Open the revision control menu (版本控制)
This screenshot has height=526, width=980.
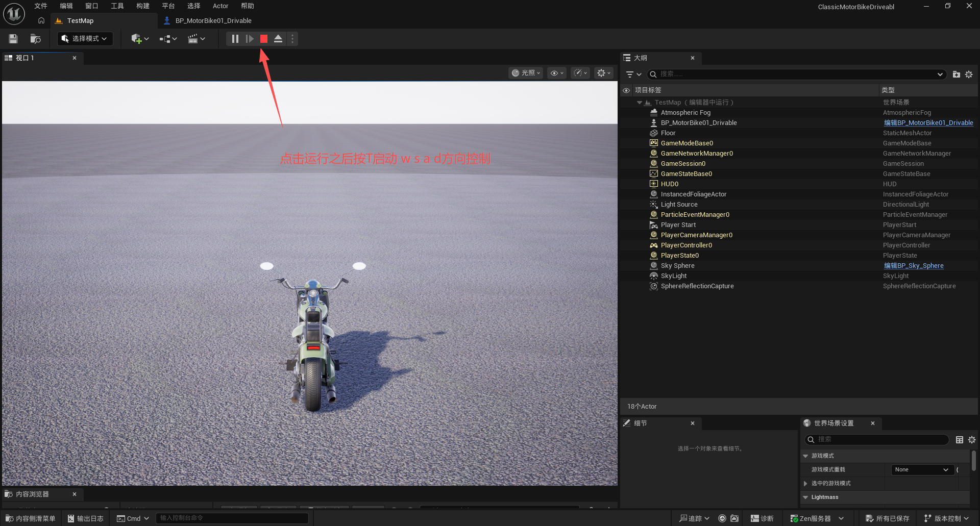point(946,518)
